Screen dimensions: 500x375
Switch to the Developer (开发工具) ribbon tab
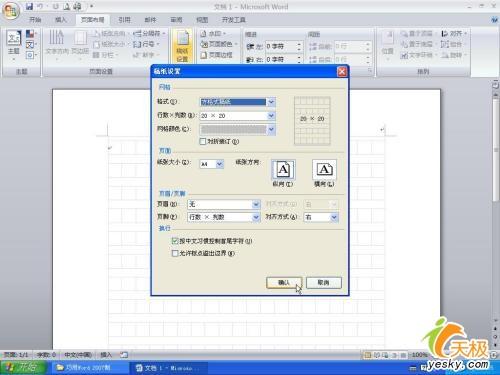click(234, 20)
